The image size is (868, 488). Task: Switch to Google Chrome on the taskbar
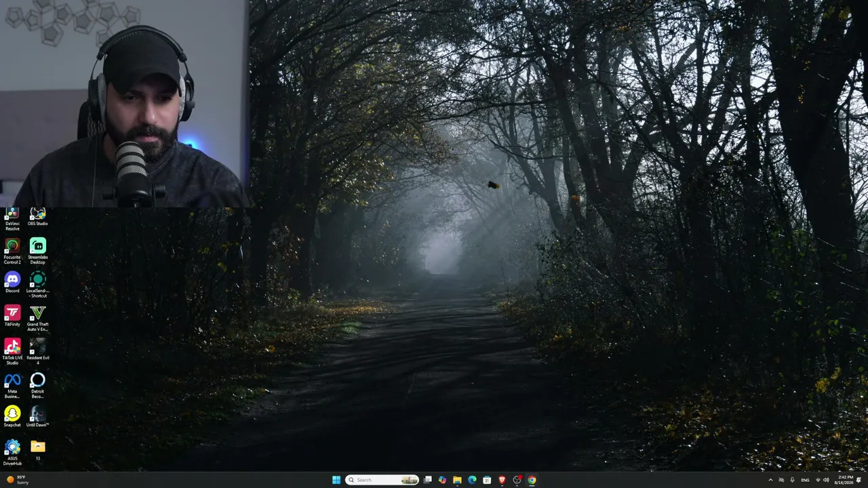(x=532, y=480)
